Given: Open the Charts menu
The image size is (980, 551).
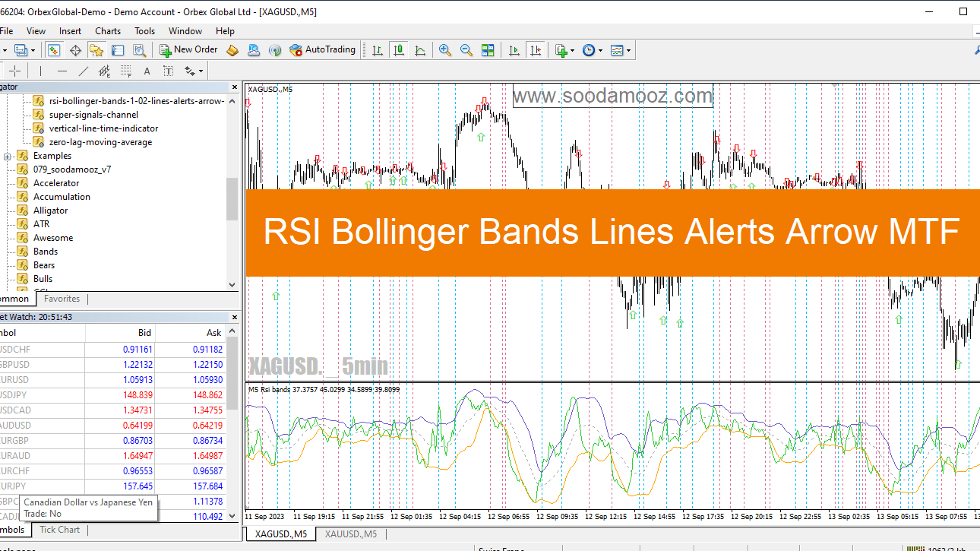Looking at the screenshot, I should [x=108, y=31].
